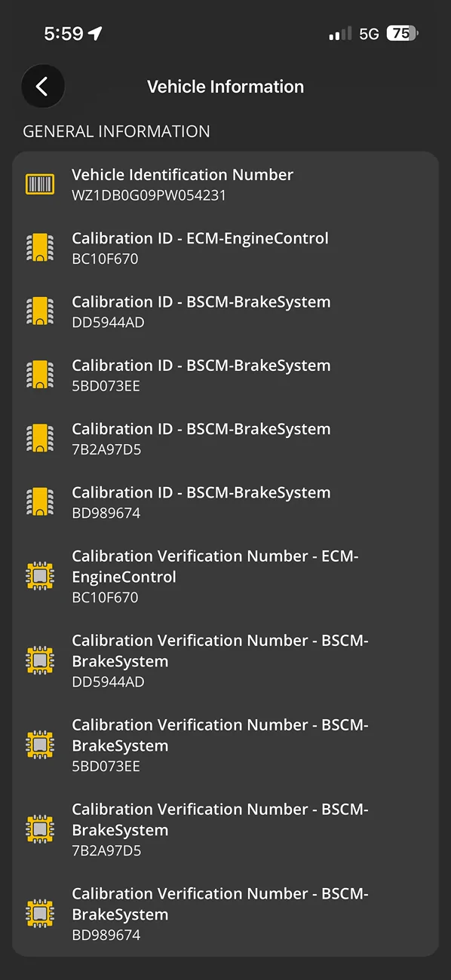
Task: Tap the 5G network indicator
Action: point(369,34)
